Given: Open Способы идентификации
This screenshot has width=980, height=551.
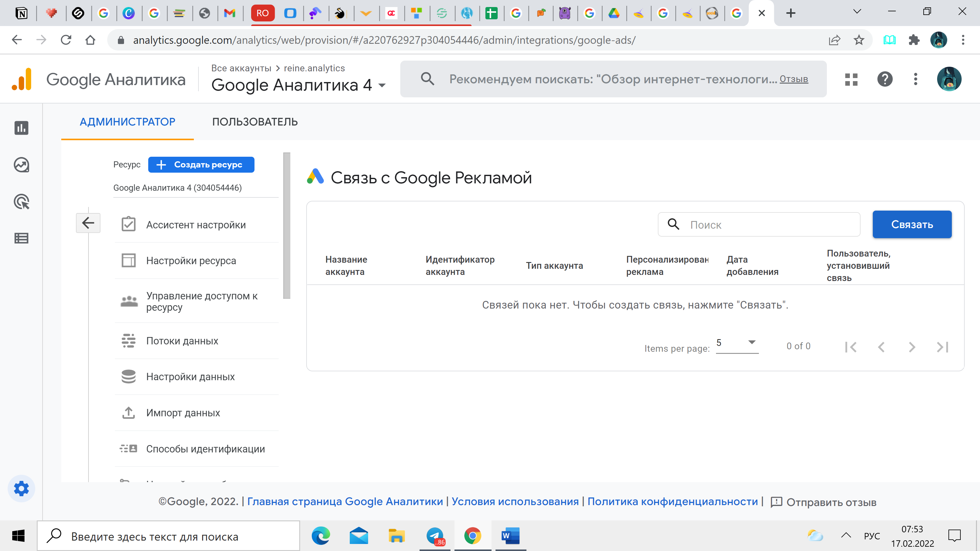Looking at the screenshot, I should (x=197, y=449).
